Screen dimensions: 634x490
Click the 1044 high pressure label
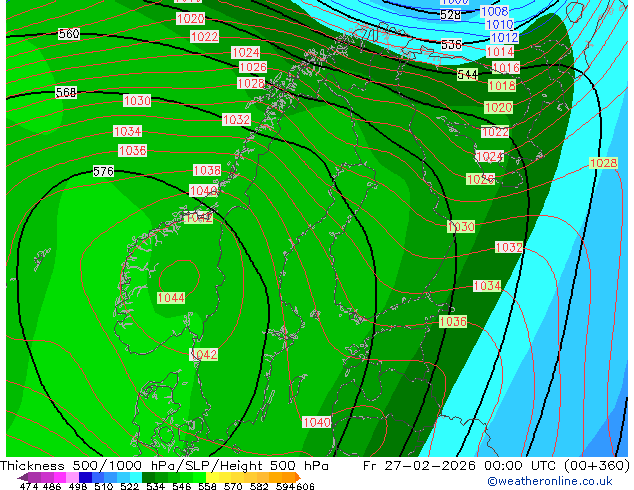[171, 298]
